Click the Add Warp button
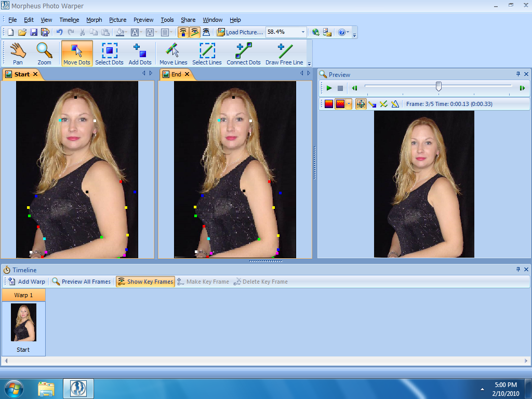The height and width of the screenshot is (399, 532). click(27, 282)
